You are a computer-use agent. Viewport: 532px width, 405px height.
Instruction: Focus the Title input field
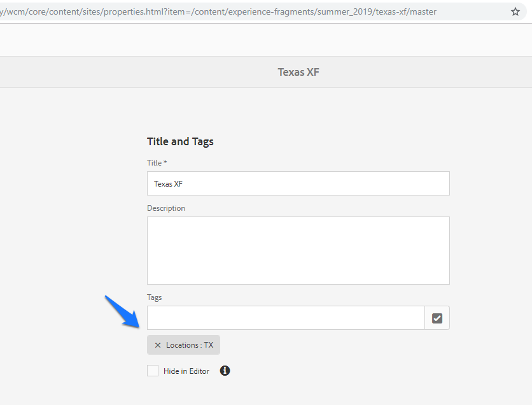(x=298, y=183)
